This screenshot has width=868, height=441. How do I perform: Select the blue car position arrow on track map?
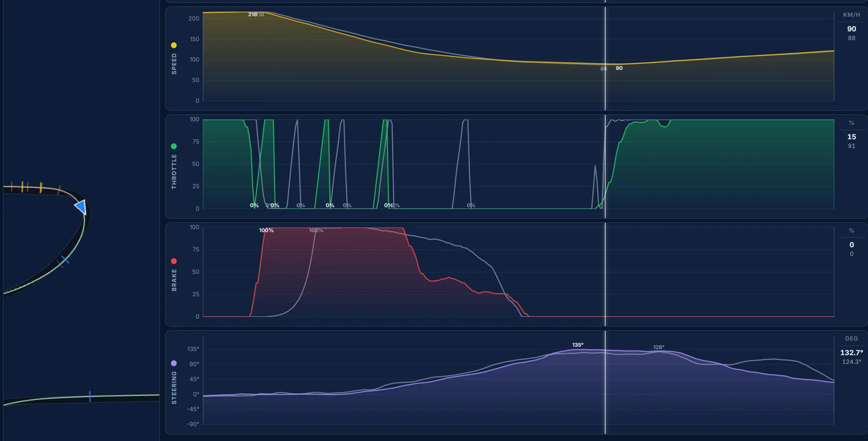tap(81, 207)
